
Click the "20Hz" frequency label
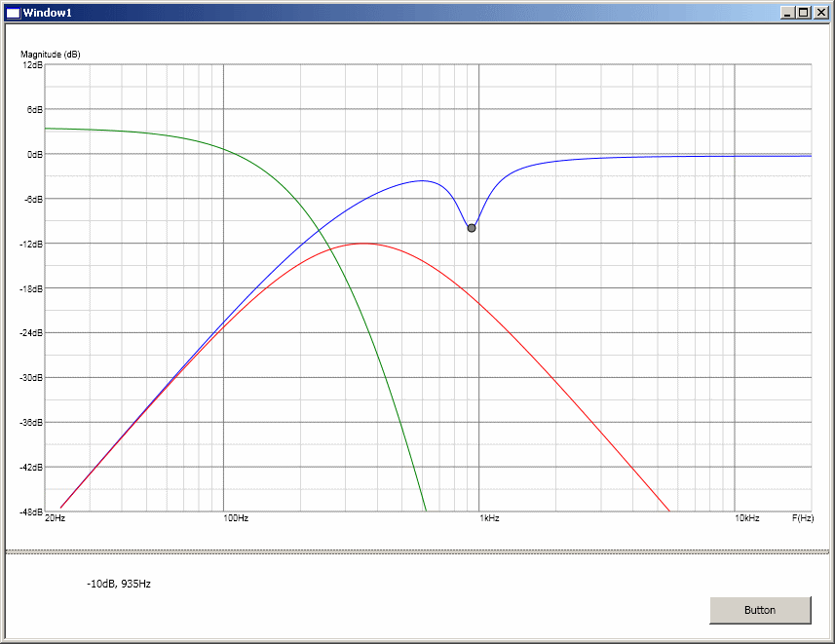tap(56, 517)
